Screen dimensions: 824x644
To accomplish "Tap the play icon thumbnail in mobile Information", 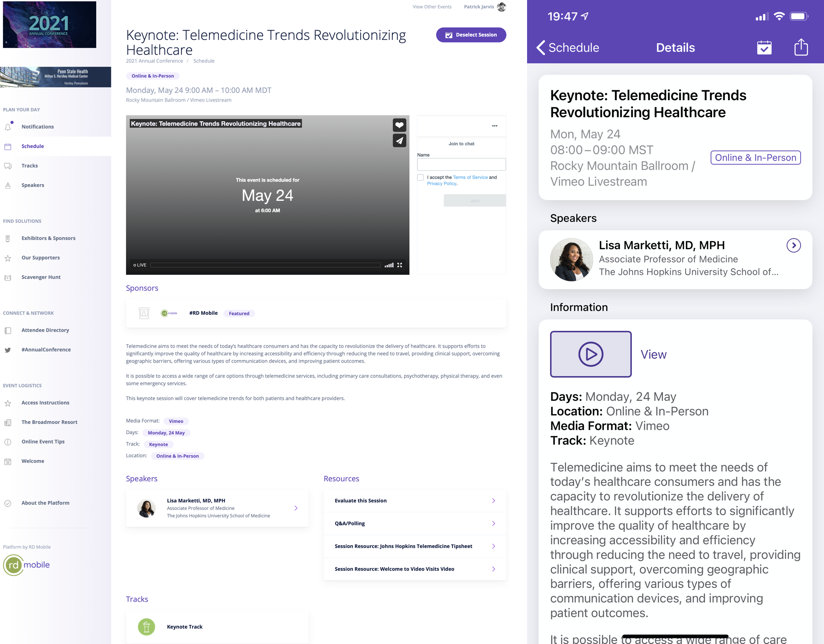I will pyautogui.click(x=590, y=354).
